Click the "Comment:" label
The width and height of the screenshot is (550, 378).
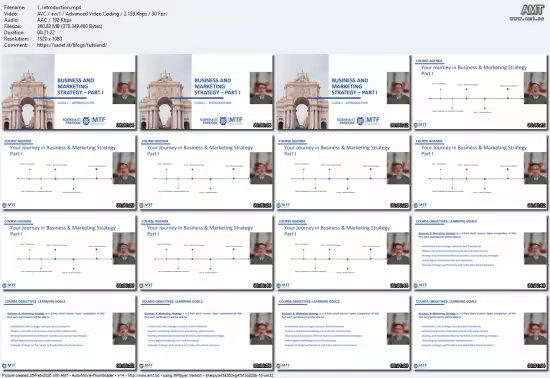click(15, 45)
